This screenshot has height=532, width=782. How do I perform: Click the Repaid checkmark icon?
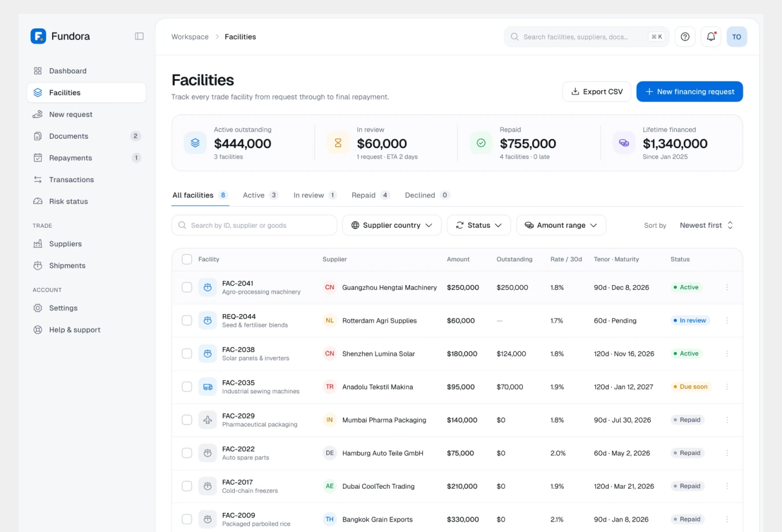coord(481,143)
